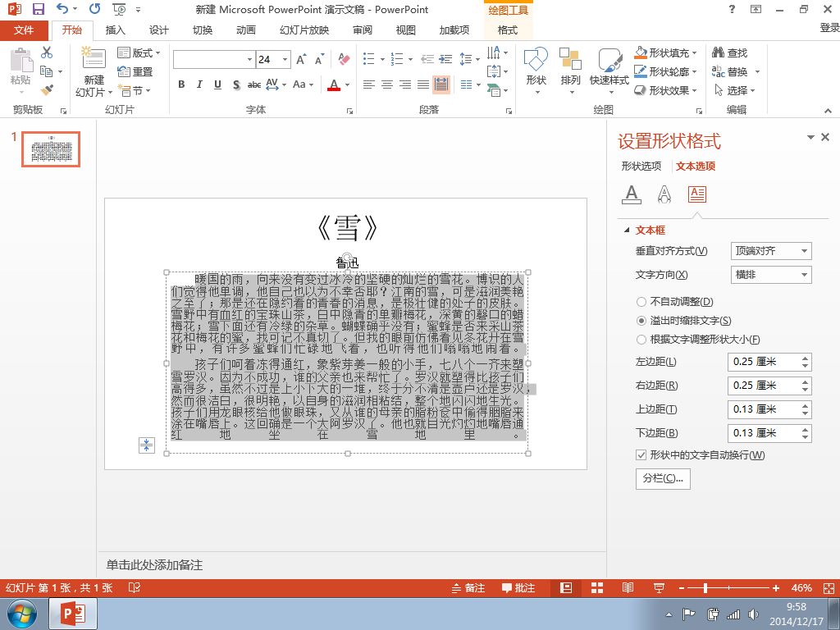Switch to Reading view

click(x=628, y=587)
